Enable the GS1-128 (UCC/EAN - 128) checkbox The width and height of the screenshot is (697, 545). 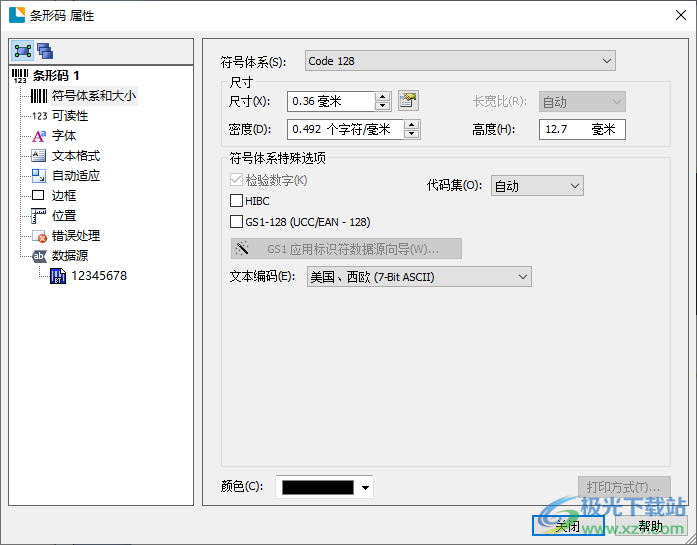(236, 222)
